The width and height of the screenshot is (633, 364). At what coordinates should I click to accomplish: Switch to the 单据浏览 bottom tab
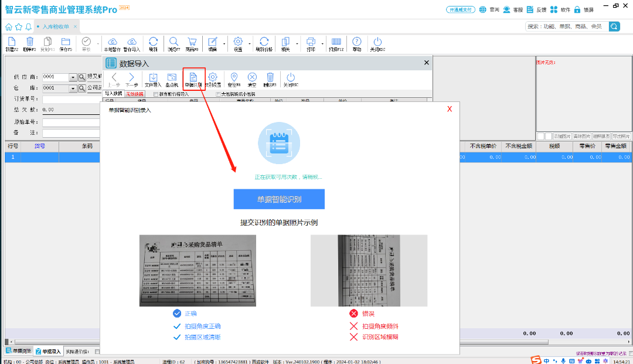pos(18,352)
